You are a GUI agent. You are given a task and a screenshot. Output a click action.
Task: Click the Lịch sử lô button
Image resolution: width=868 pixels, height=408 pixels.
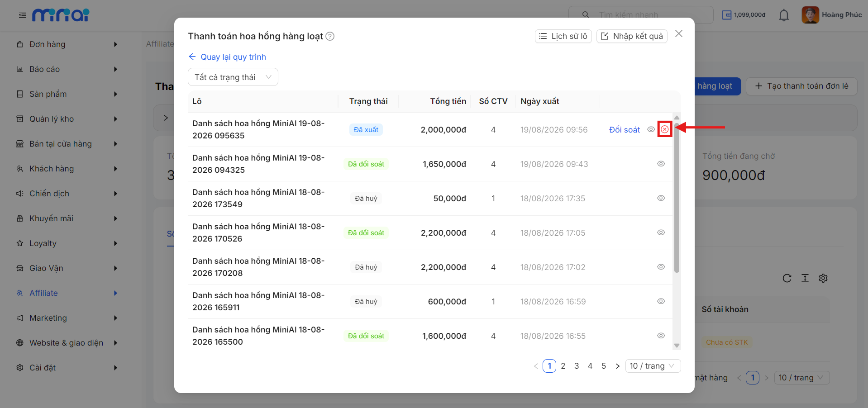[563, 36]
